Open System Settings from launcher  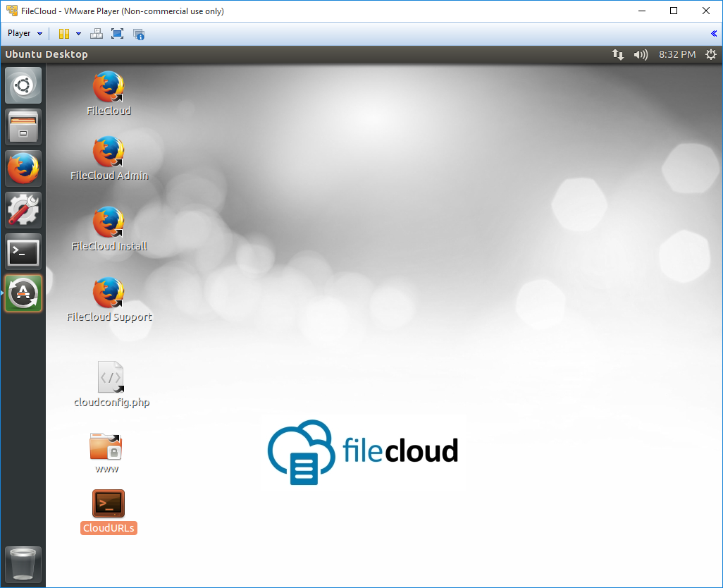click(23, 210)
